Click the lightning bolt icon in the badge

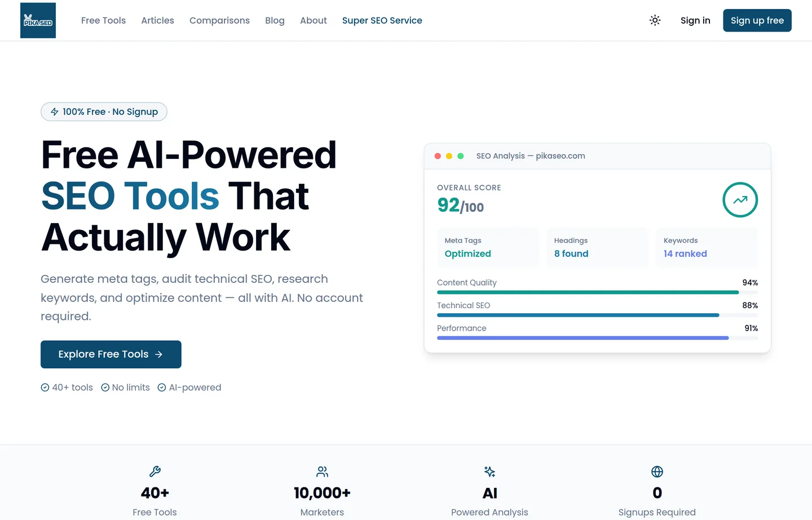click(x=55, y=112)
